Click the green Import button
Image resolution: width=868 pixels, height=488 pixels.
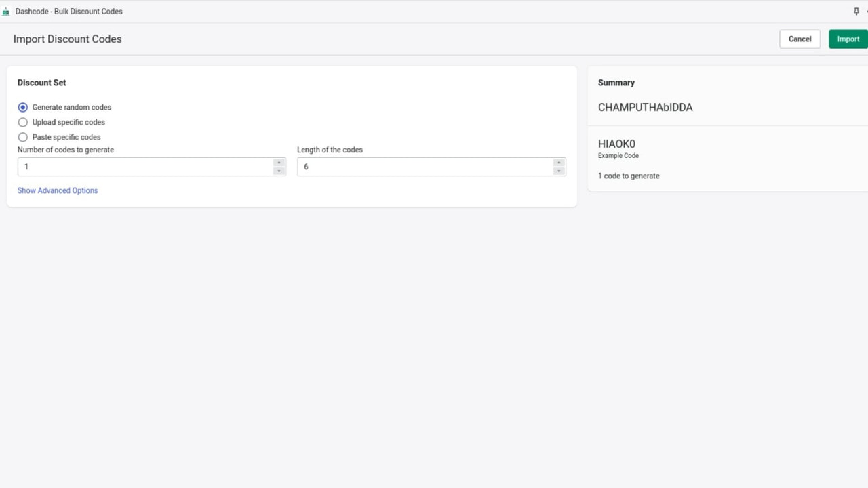point(848,39)
